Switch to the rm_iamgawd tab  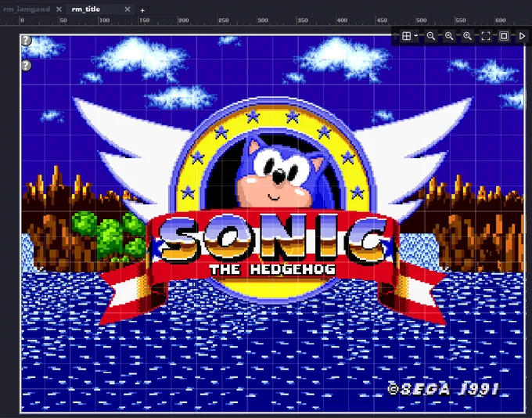click(26, 9)
